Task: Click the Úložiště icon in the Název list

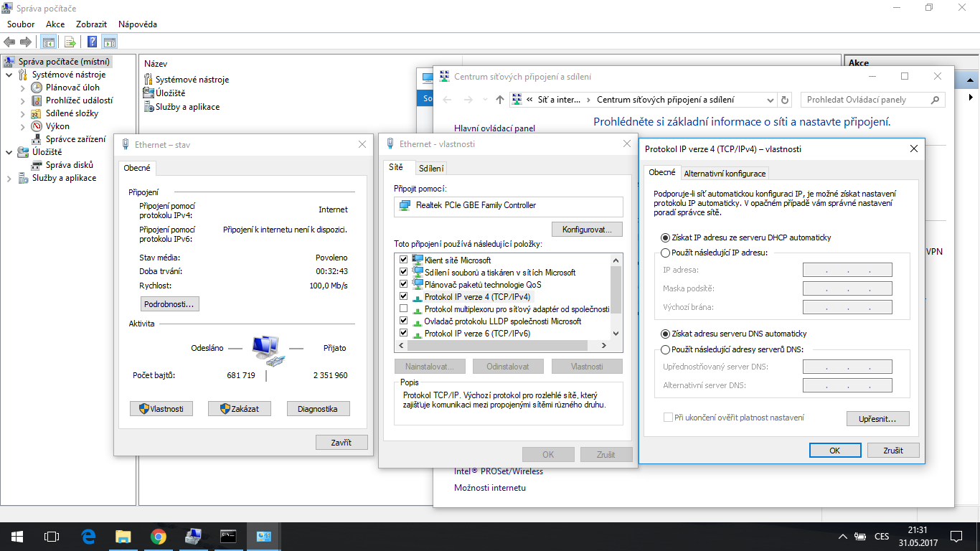Action: click(149, 93)
